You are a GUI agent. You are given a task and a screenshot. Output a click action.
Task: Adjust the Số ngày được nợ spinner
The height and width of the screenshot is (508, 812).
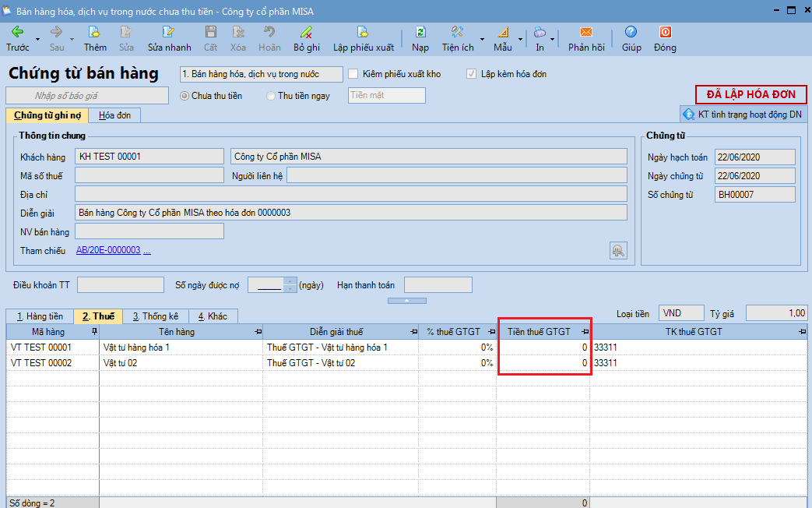click(x=290, y=285)
